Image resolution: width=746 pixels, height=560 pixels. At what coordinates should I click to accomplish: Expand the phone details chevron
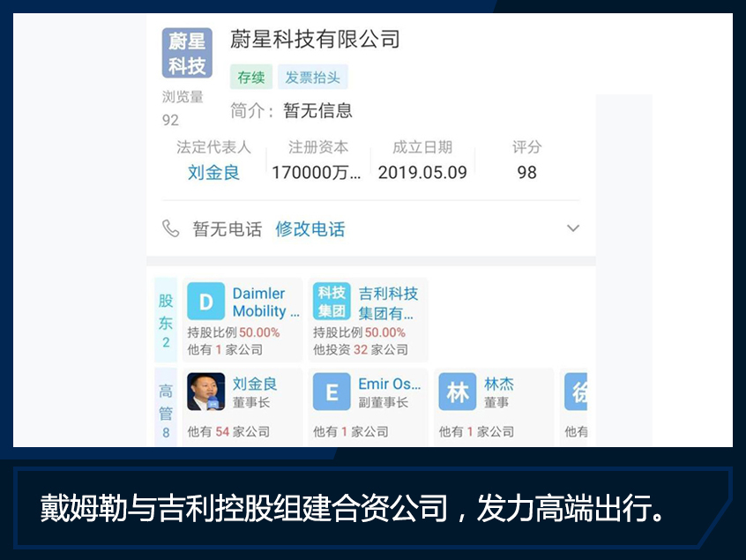573,228
